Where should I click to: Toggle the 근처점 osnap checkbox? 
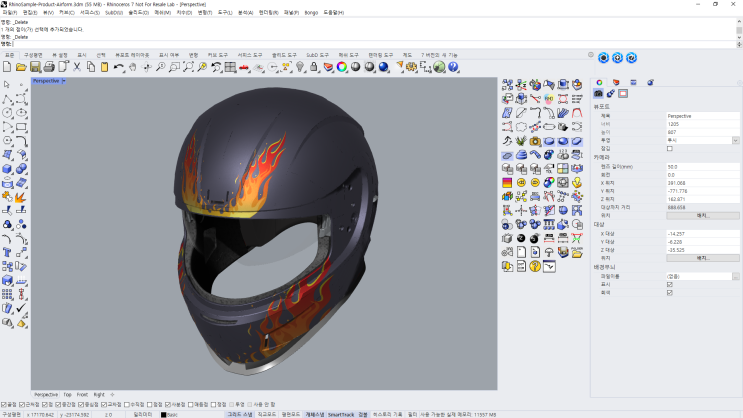point(22,405)
